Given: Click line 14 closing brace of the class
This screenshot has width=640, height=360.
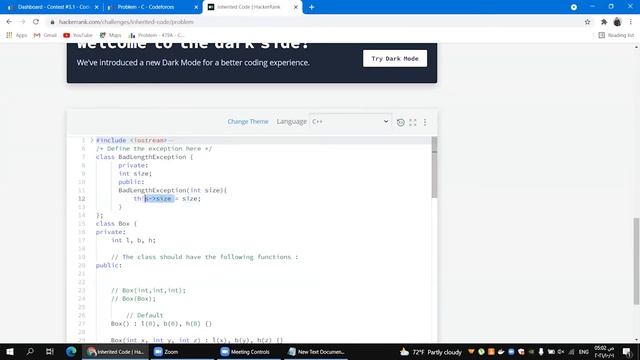Looking at the screenshot, I should point(100,215).
